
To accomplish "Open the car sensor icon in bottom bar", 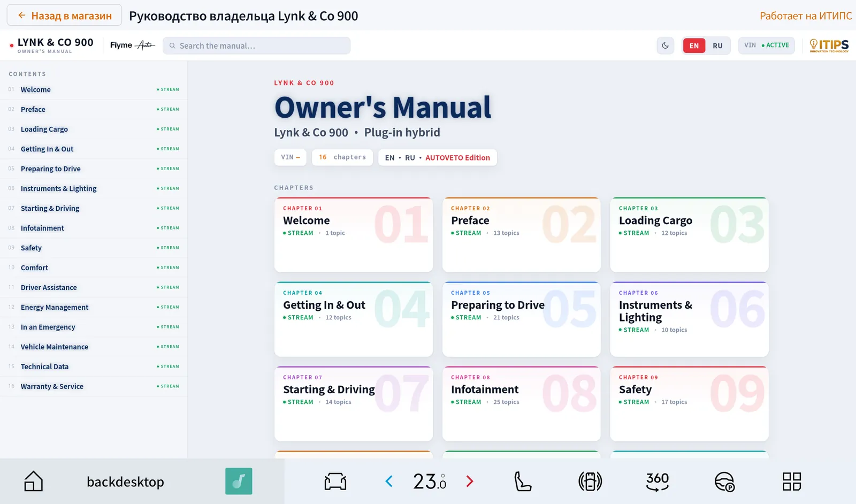I will point(590,482).
